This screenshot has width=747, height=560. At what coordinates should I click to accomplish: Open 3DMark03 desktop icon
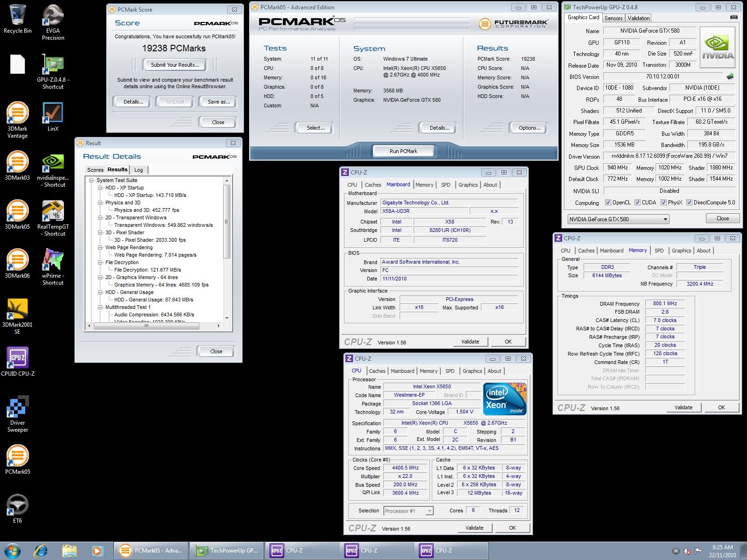(x=18, y=166)
